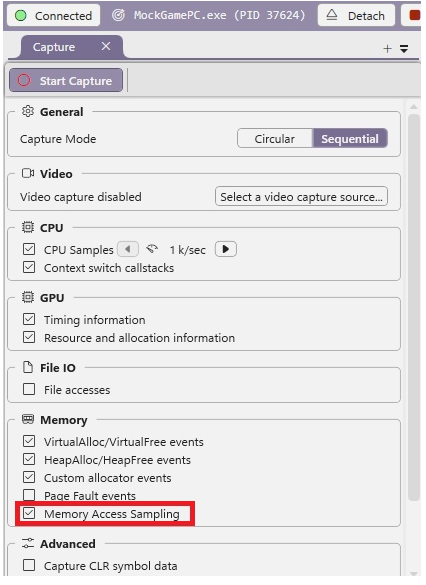426x585 pixels.
Task: Click the MockGamePC.exe (PID 37624) label
Action: tap(219, 15)
